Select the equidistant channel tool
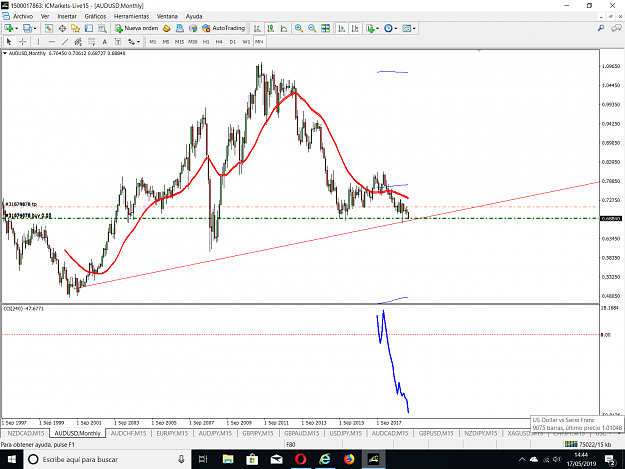Image resolution: width=625 pixels, height=469 pixels. [x=78, y=41]
